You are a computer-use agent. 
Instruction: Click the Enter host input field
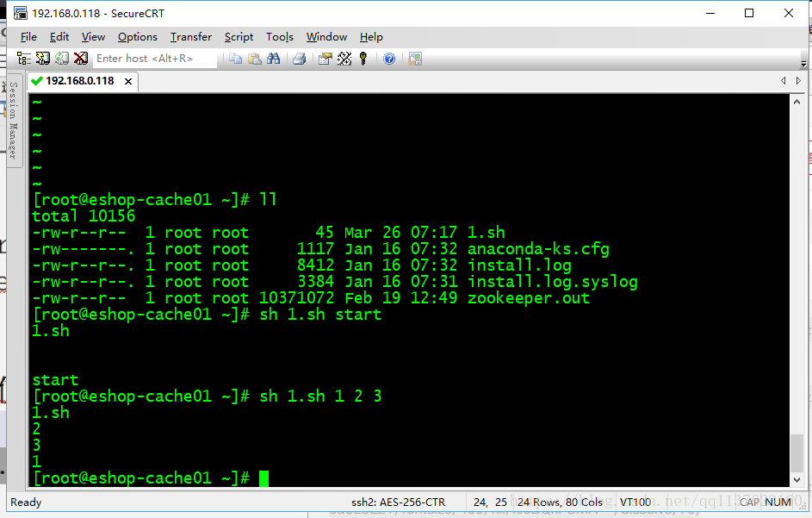coord(155,59)
